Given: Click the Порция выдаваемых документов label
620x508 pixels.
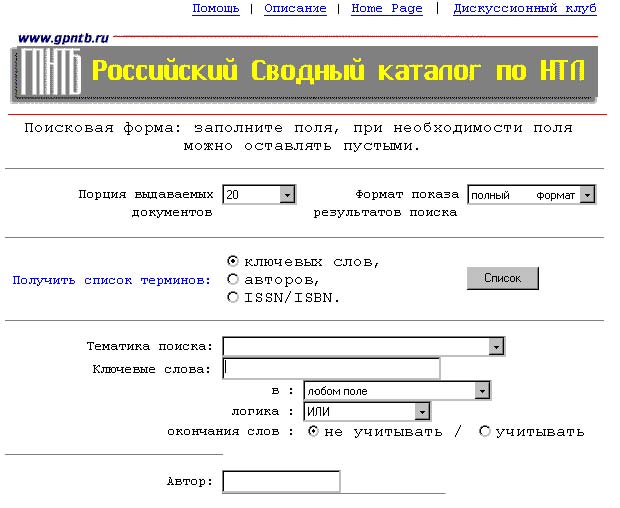Looking at the screenshot, I should click(146, 203).
